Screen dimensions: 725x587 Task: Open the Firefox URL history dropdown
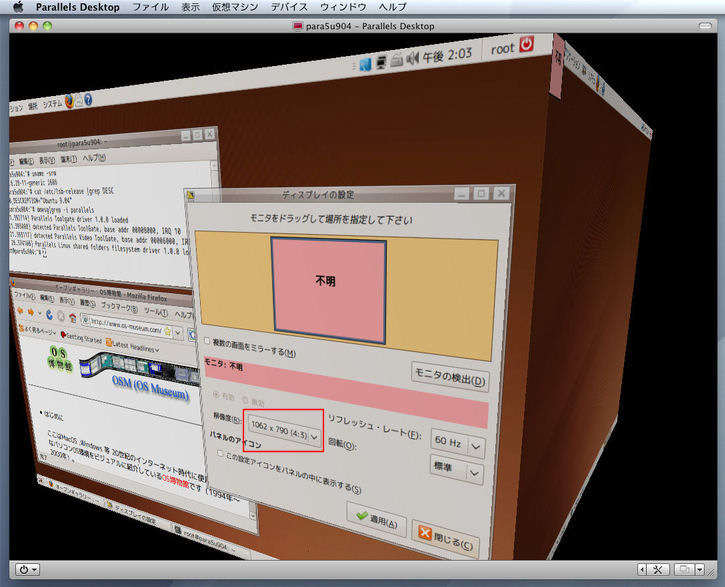click(x=178, y=333)
